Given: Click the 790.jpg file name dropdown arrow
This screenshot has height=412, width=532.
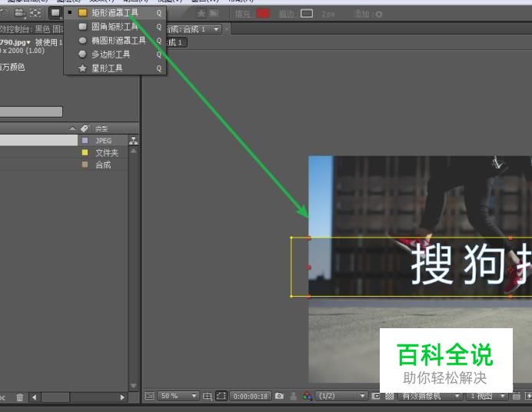Looking at the screenshot, I should coord(28,42).
